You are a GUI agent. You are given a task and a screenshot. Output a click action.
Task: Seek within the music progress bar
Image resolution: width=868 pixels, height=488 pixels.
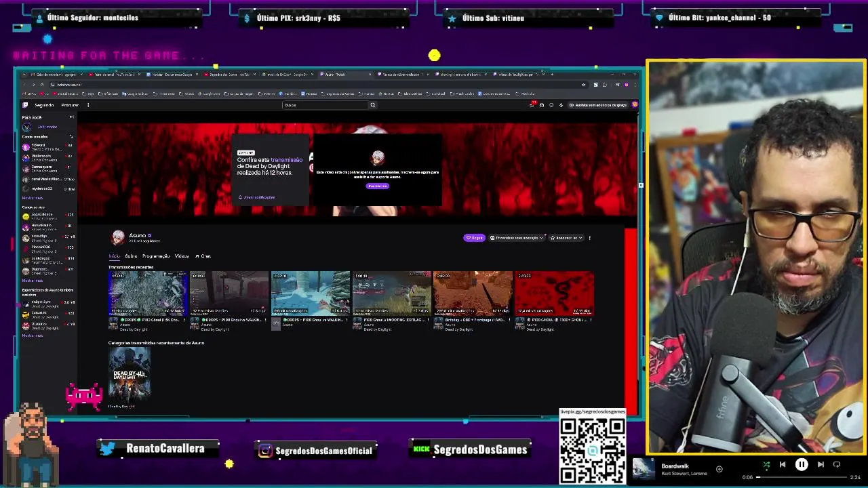point(800,477)
